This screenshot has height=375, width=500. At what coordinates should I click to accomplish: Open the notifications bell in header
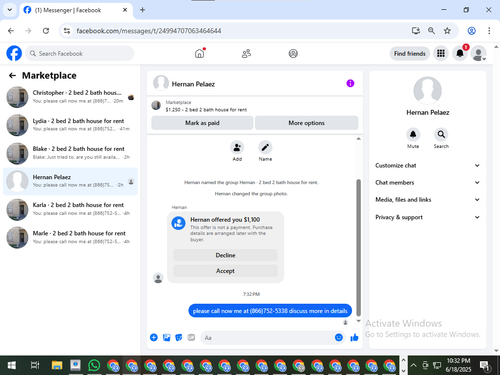[x=460, y=53]
